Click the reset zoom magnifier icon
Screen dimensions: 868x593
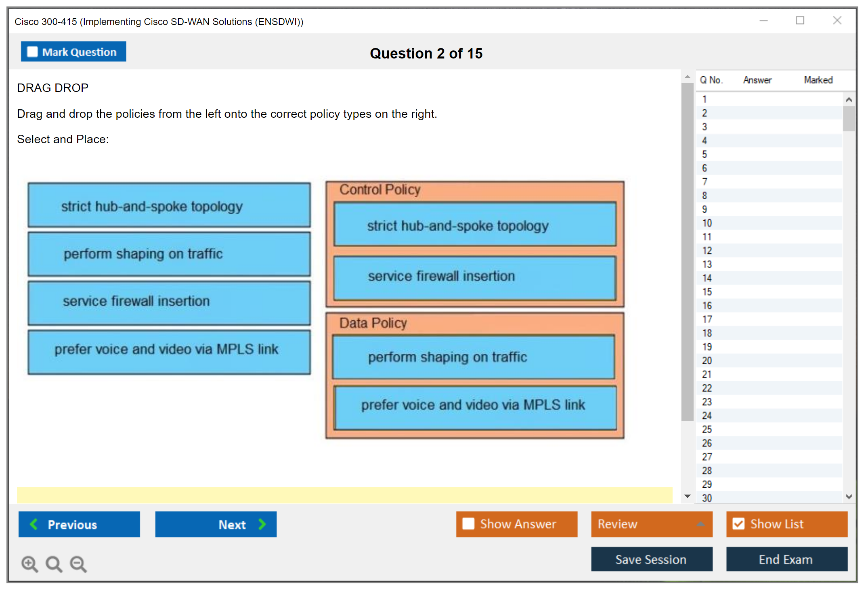(54, 564)
